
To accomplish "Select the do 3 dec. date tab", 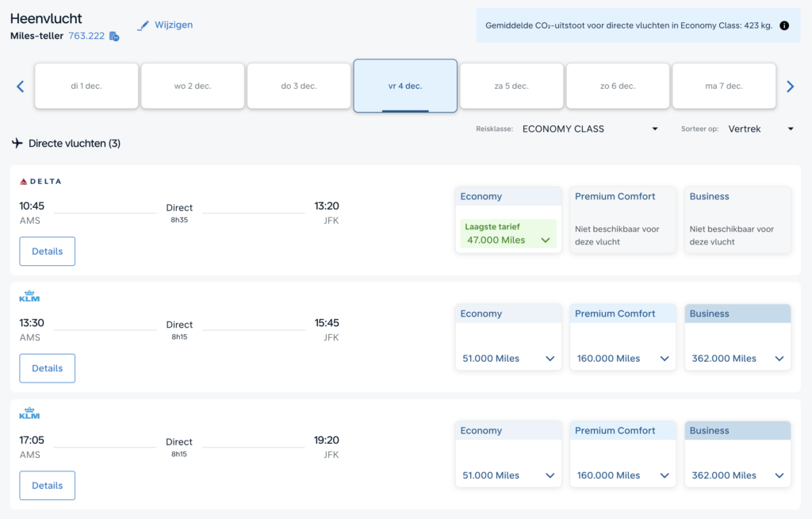I will (299, 86).
